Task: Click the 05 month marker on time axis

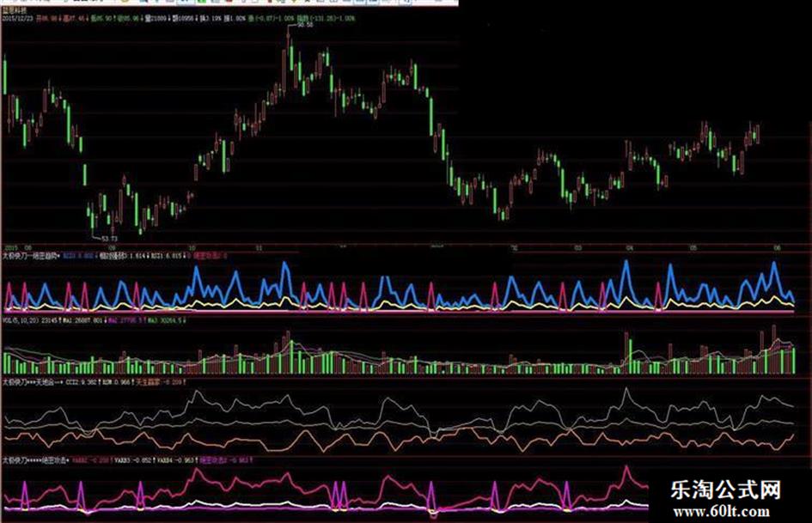Action: 693,248
